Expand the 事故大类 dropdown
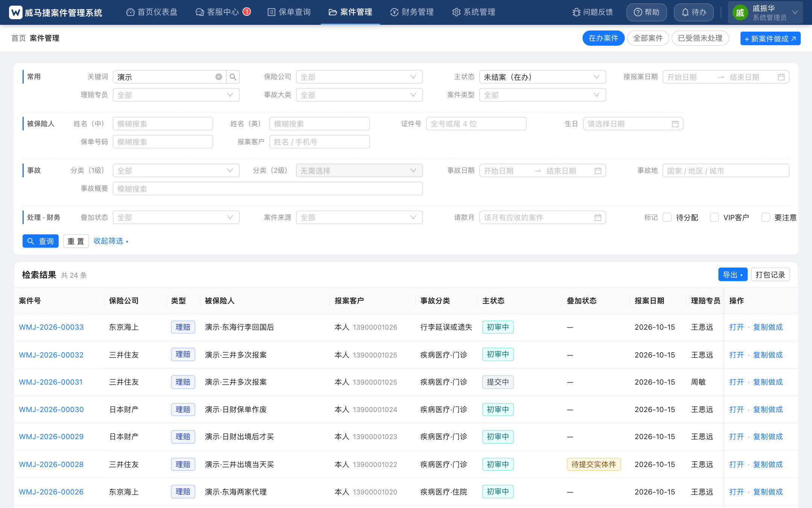This screenshot has width=812, height=508. tap(359, 95)
